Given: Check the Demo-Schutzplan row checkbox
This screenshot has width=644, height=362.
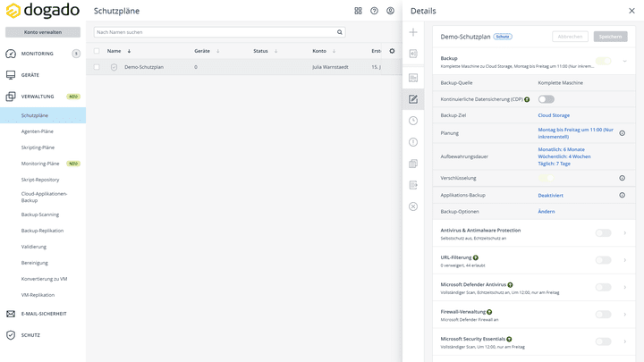Looking at the screenshot, I should point(97,67).
